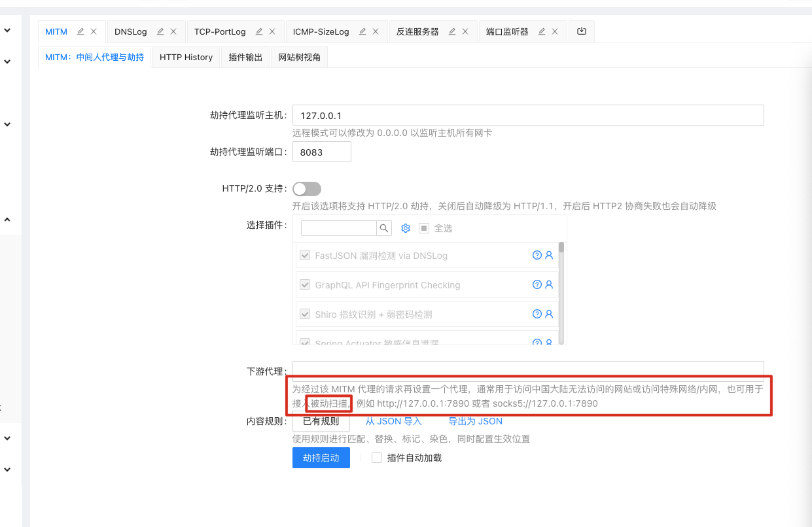812x527 pixels.
Task: Click help icon for Shiro plugin
Action: pos(537,314)
